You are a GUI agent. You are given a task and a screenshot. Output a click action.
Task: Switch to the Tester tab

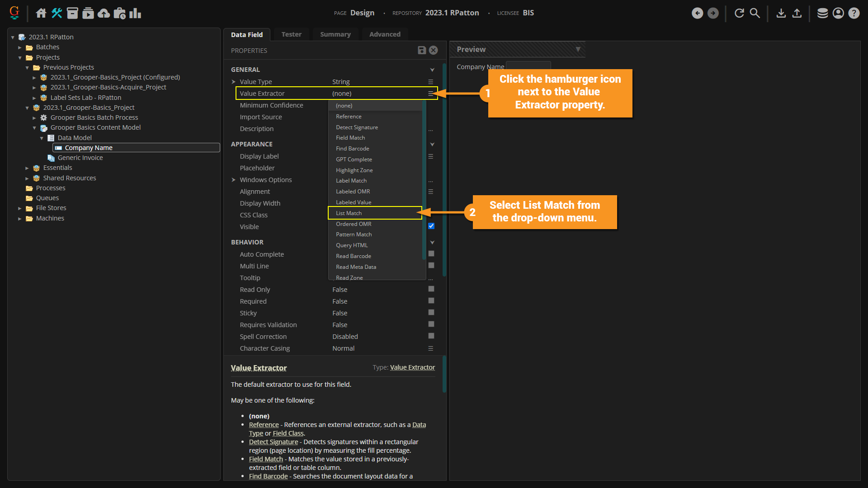point(291,34)
